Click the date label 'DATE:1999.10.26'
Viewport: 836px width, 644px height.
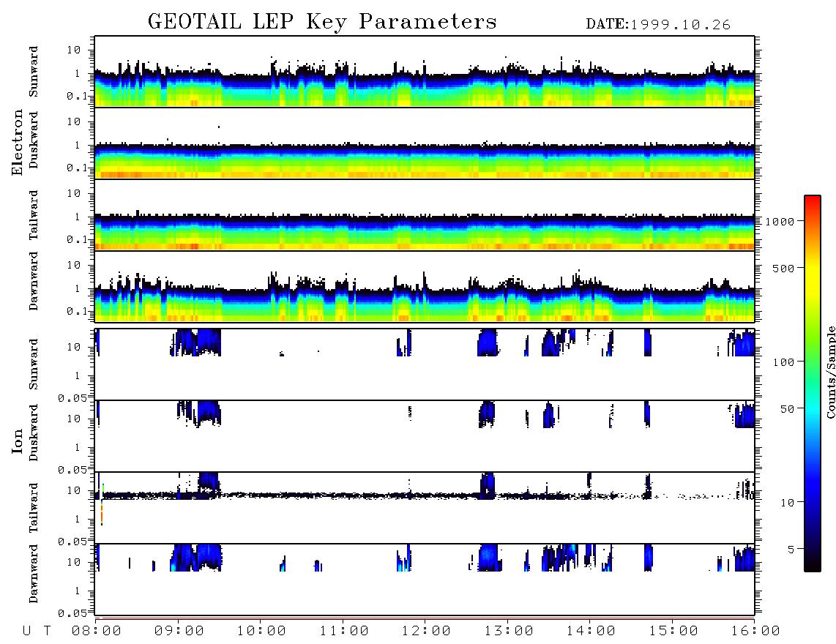658,24
